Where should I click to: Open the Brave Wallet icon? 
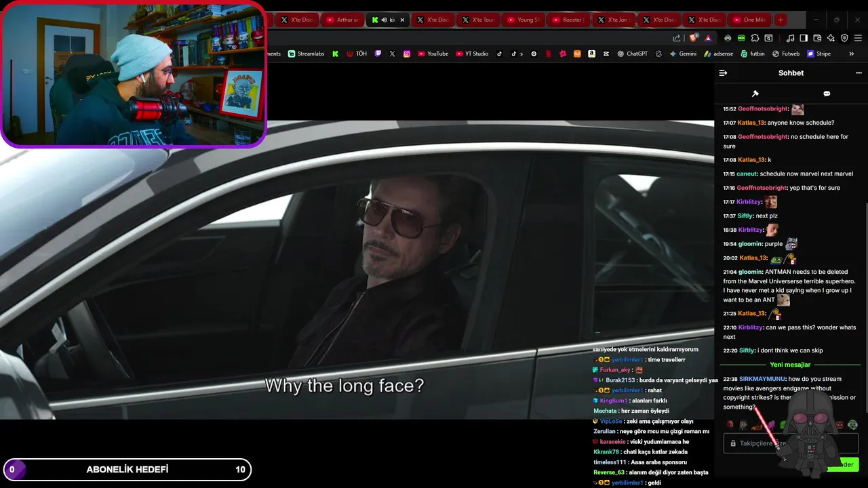pos(817,38)
